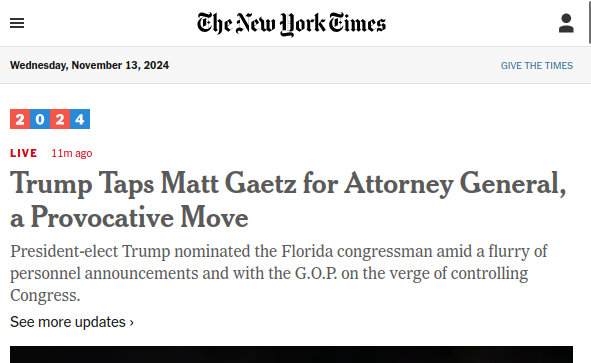Open the hamburger sections menu
The width and height of the screenshot is (591, 363).
(x=17, y=23)
